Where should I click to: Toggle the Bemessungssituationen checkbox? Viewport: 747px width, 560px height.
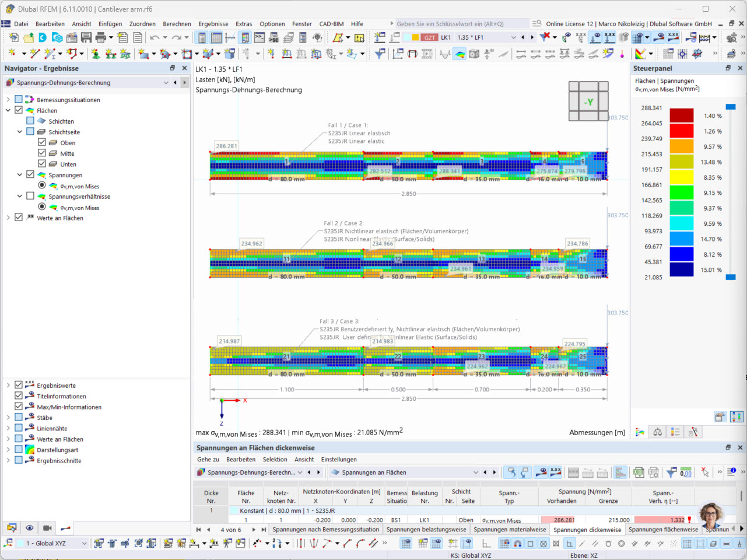tap(19, 100)
